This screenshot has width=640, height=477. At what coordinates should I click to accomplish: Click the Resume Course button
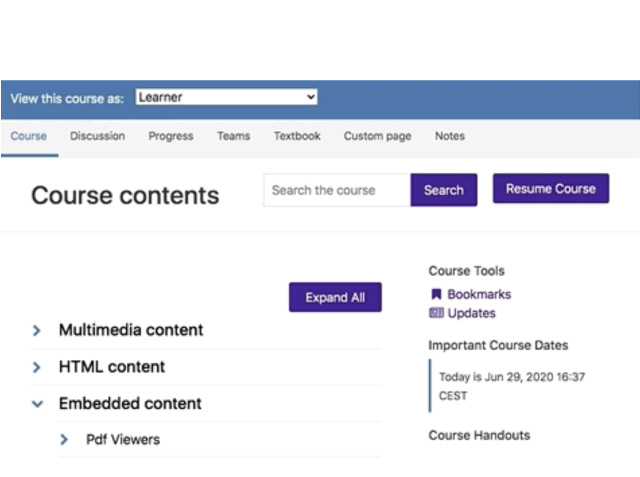click(x=551, y=189)
